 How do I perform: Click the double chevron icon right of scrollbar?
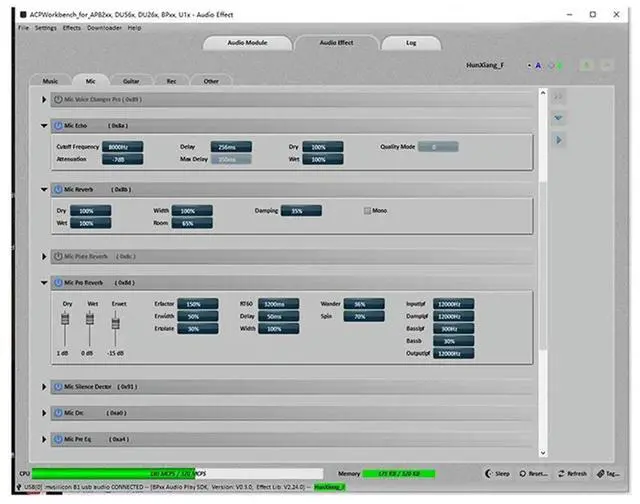[558, 97]
